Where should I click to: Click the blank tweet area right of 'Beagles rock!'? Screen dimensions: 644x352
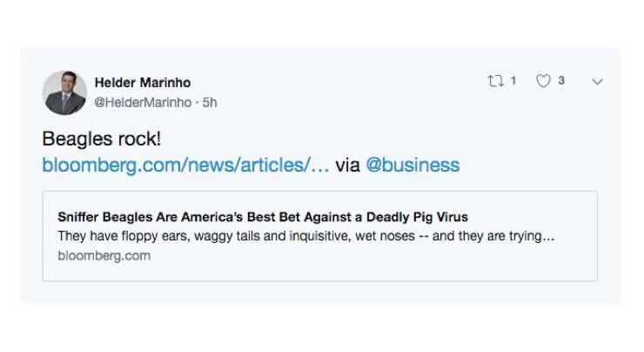pos(348,139)
